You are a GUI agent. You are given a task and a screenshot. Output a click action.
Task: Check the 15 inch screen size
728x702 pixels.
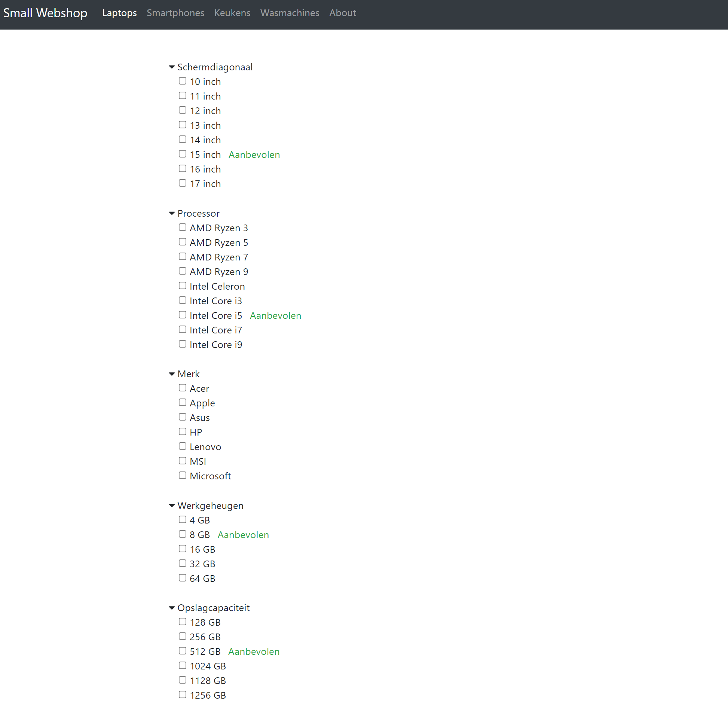pos(183,154)
